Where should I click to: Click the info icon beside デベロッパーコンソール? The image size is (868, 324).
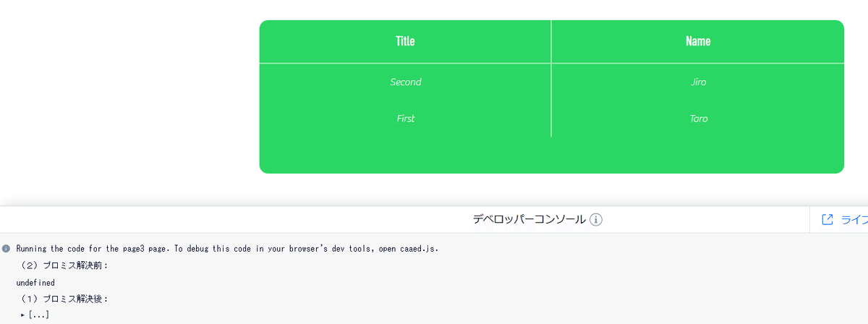tap(596, 220)
